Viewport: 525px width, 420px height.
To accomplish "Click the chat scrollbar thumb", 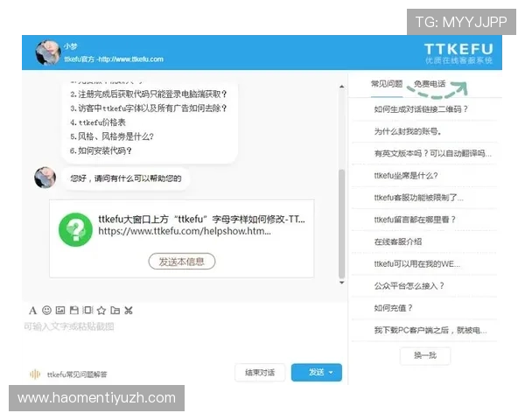I will (x=341, y=224).
